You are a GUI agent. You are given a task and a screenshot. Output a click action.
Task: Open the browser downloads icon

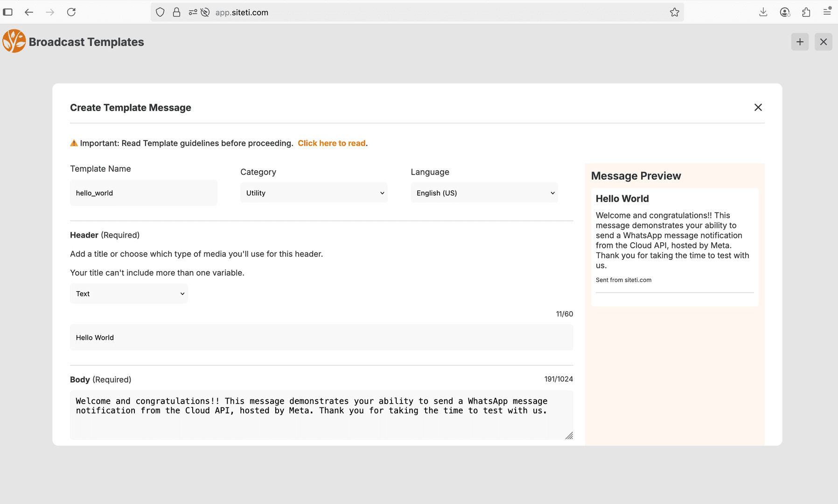pos(763,12)
